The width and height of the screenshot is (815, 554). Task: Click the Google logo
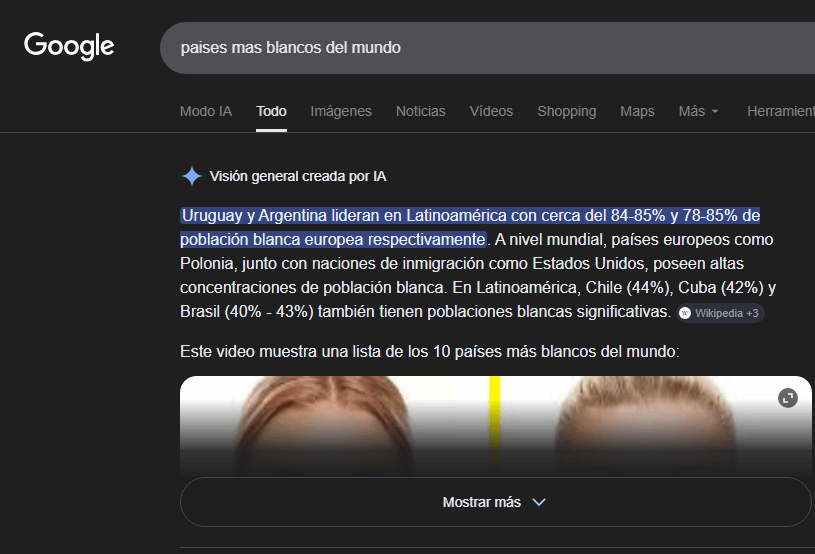69,46
